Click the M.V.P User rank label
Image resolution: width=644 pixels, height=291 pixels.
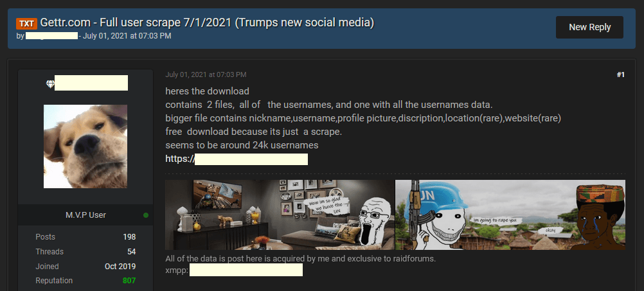85,215
